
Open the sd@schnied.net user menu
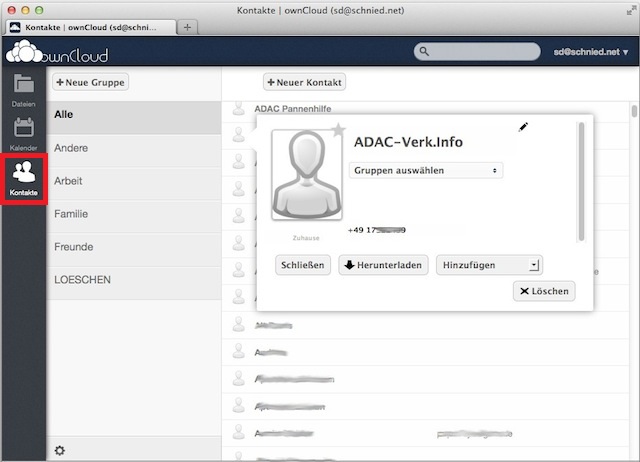pyautogui.click(x=591, y=52)
